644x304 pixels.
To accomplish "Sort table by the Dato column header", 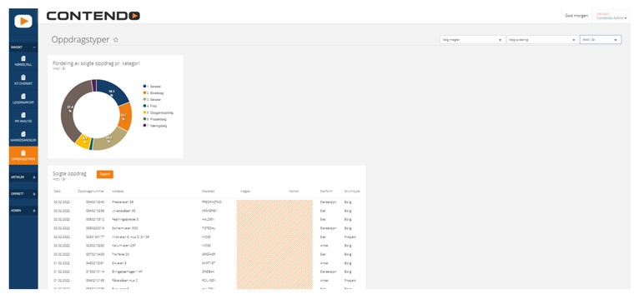I will tap(57, 192).
